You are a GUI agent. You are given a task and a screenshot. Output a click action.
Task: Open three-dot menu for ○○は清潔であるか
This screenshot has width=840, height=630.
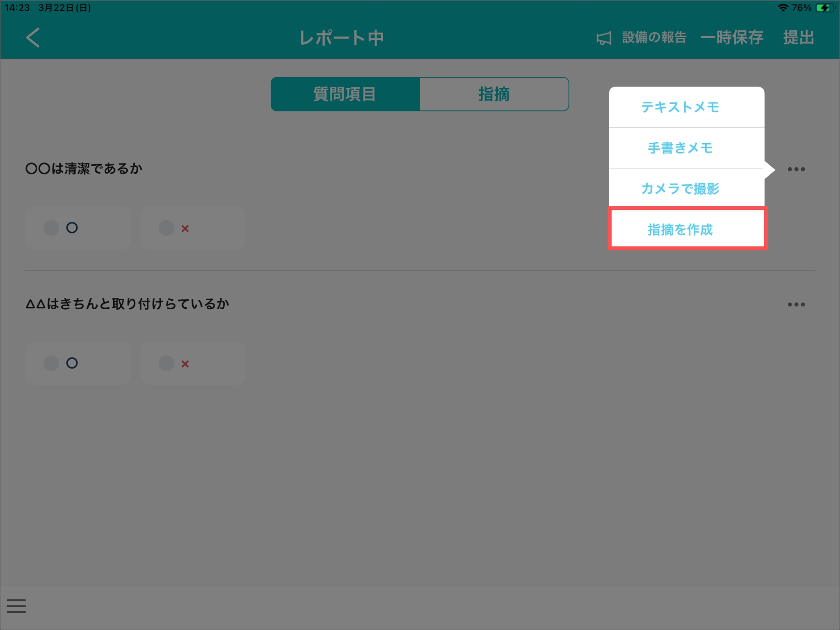tap(796, 169)
